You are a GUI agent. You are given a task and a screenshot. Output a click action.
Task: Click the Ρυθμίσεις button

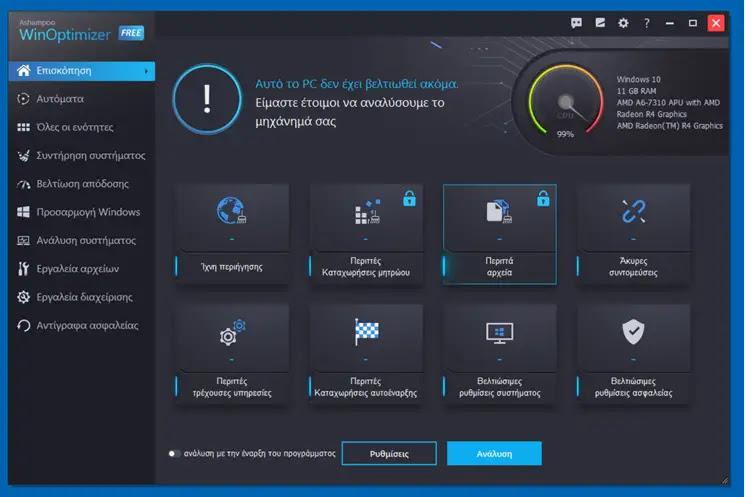coord(389,453)
